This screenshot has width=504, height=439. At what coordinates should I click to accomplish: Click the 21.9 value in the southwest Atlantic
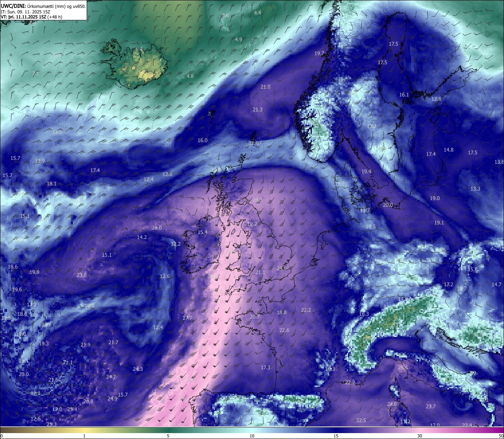click(85, 345)
